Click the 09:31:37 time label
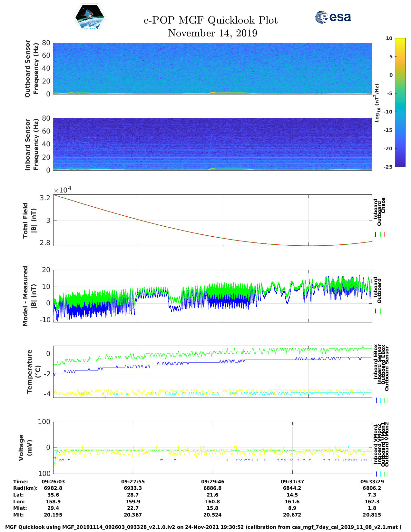 [x=292, y=481]
